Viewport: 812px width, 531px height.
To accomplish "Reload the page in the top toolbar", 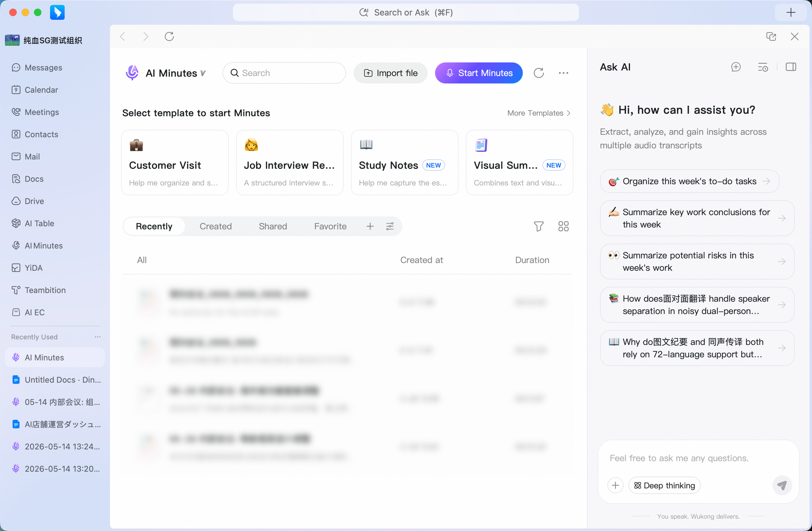I will pyautogui.click(x=169, y=36).
